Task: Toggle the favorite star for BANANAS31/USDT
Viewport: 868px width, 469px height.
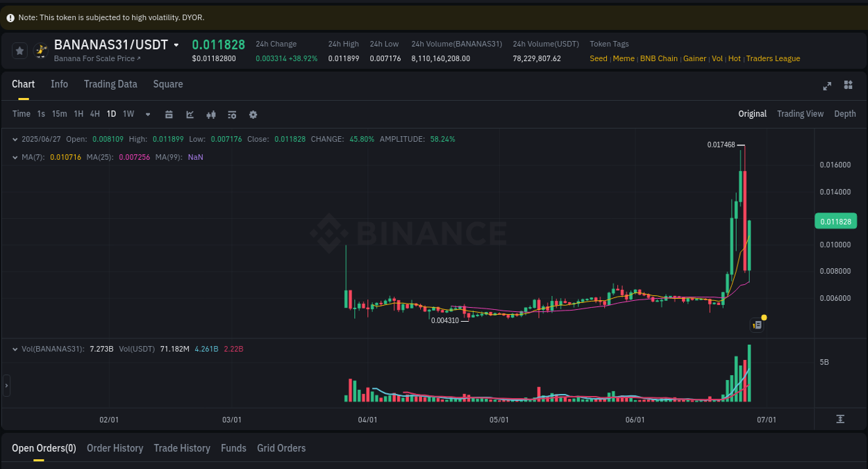Action: [19, 50]
